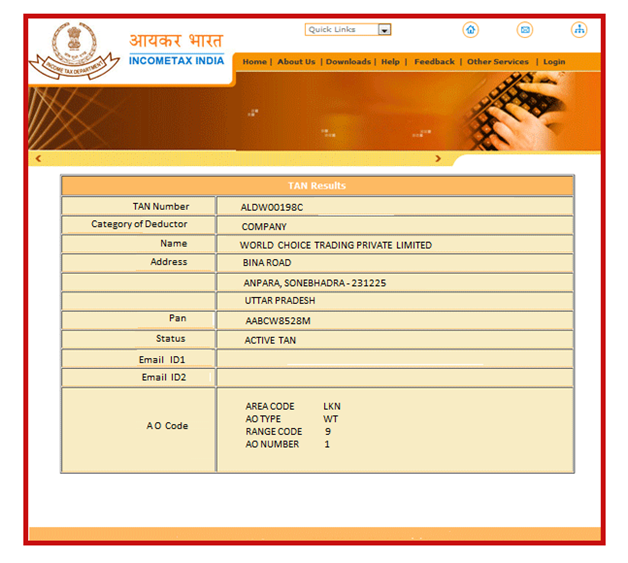Open the Home menu item
628x563 pixels.
click(x=254, y=62)
